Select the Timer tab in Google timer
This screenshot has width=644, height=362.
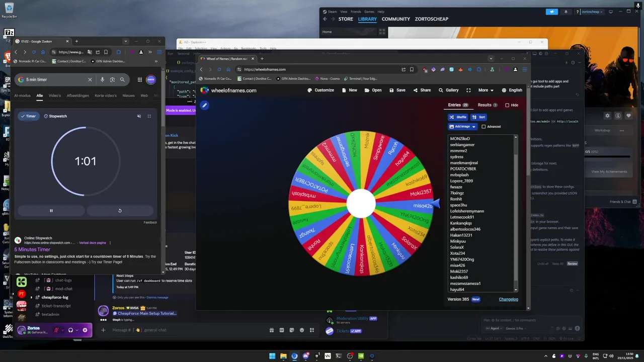coord(28,116)
